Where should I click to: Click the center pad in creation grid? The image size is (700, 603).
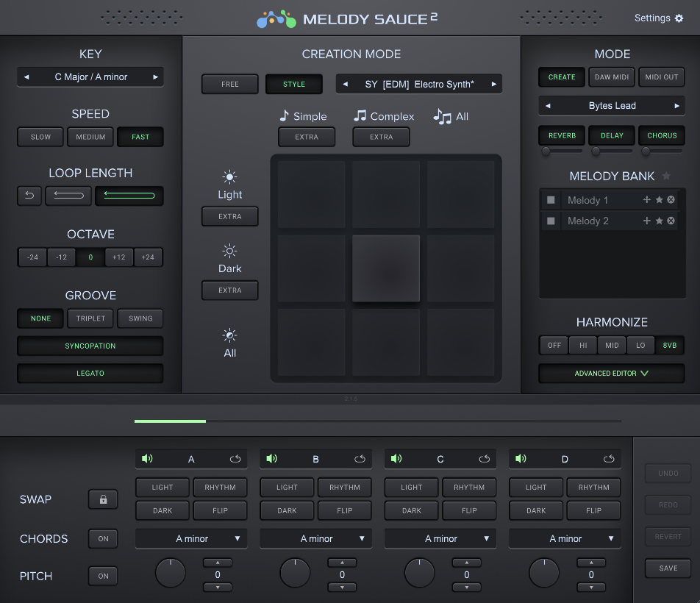[386, 268]
